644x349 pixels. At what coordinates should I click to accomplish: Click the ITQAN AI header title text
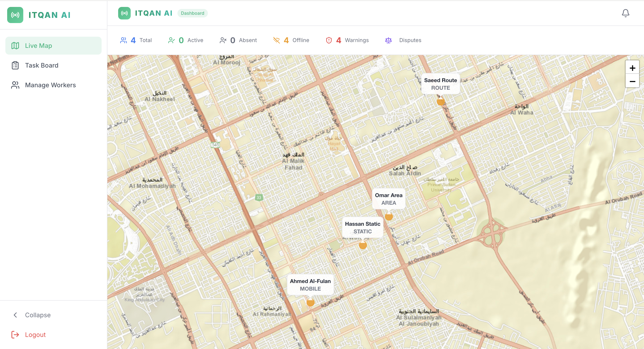click(x=154, y=13)
